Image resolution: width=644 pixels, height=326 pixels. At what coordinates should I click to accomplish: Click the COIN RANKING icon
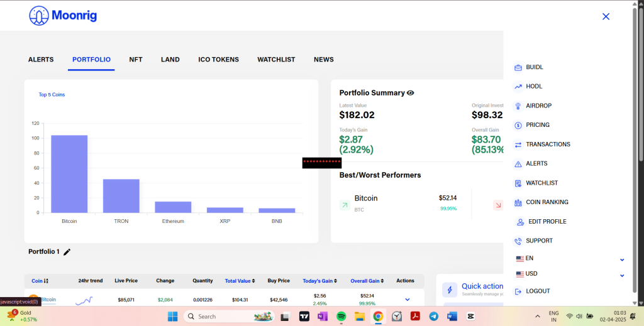pos(518,202)
